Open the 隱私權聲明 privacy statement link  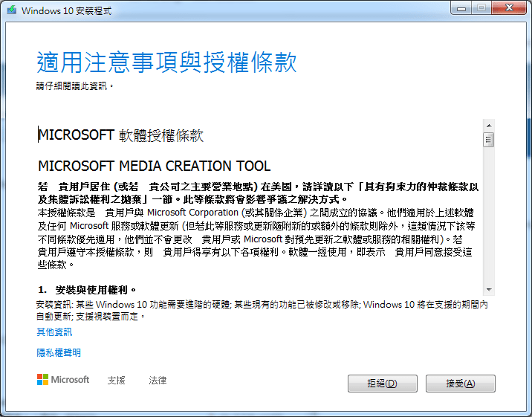59,352
